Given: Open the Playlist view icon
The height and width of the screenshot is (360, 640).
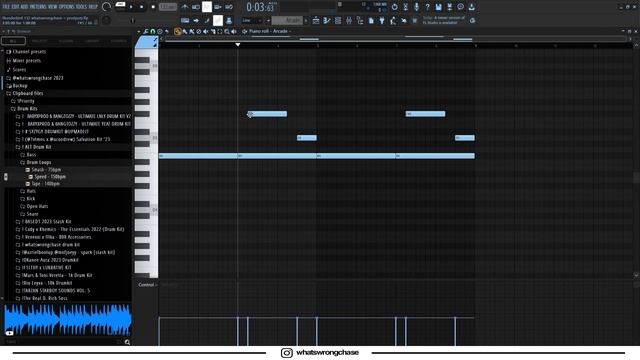Looking at the screenshot, I should pyautogui.click(x=316, y=20).
